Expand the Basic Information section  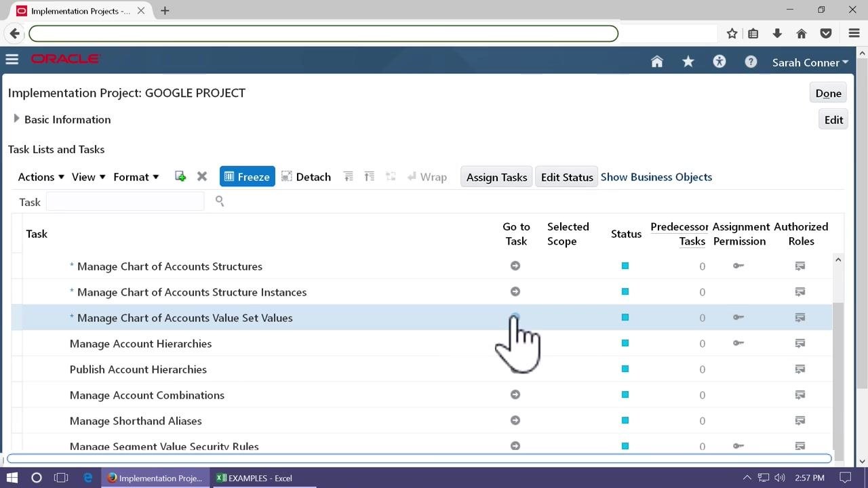16,119
